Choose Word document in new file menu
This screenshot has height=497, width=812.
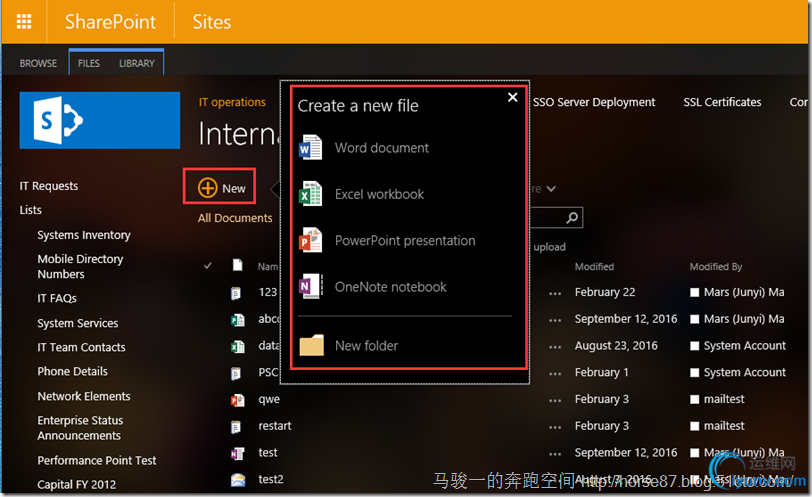pyautogui.click(x=381, y=148)
